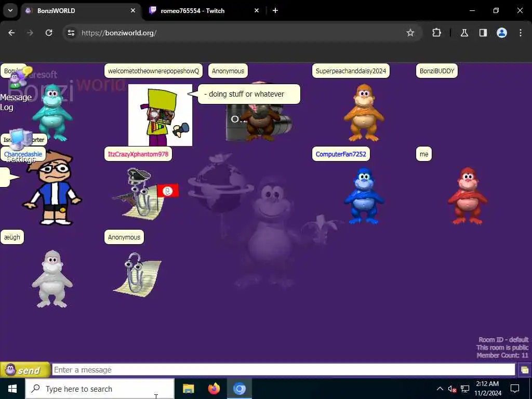Select the orange Superpeachanddaisy2024 Bonzi
Viewport: 532px width, 399px height.
[364, 113]
